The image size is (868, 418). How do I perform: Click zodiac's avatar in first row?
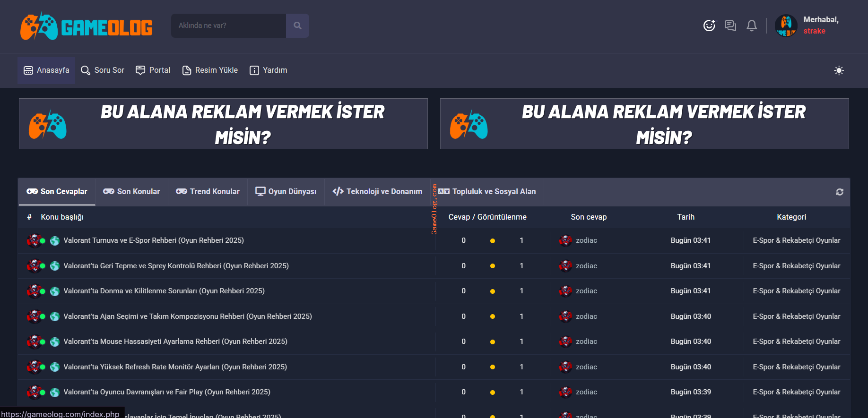565,240
